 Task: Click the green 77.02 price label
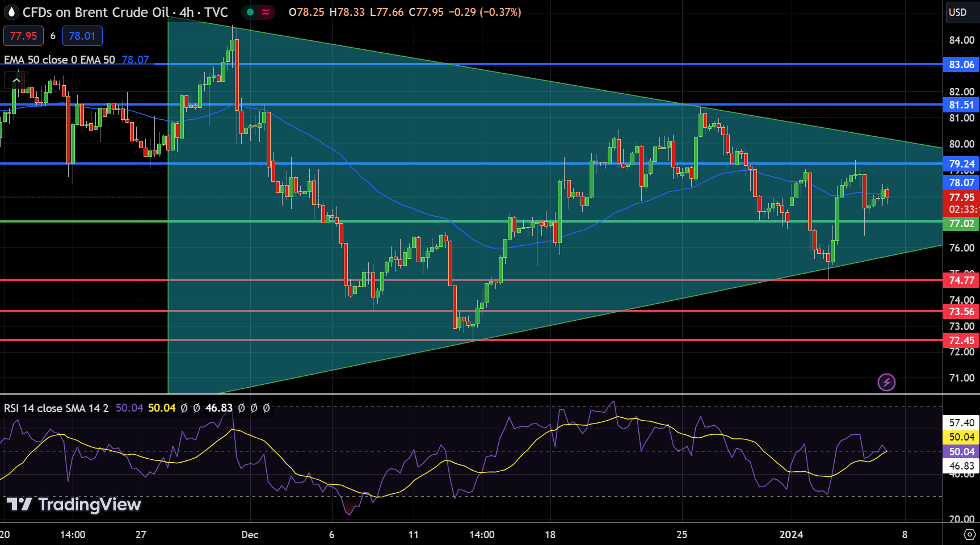pos(961,224)
